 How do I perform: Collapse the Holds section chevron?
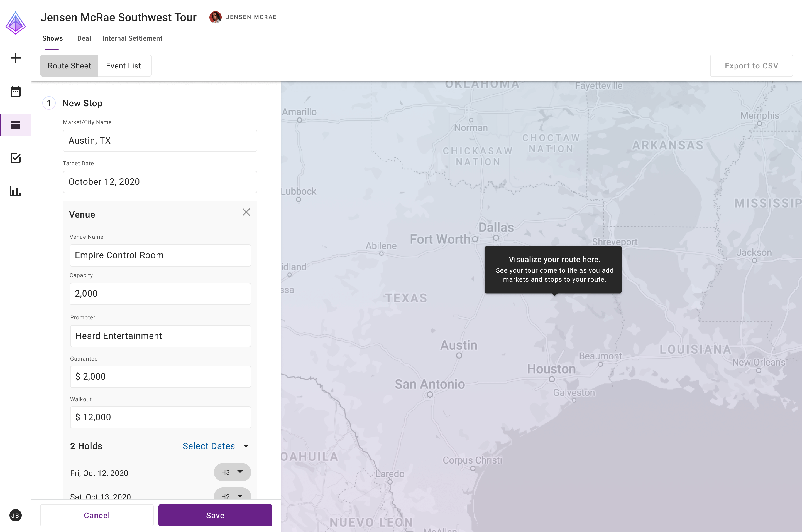click(x=246, y=446)
